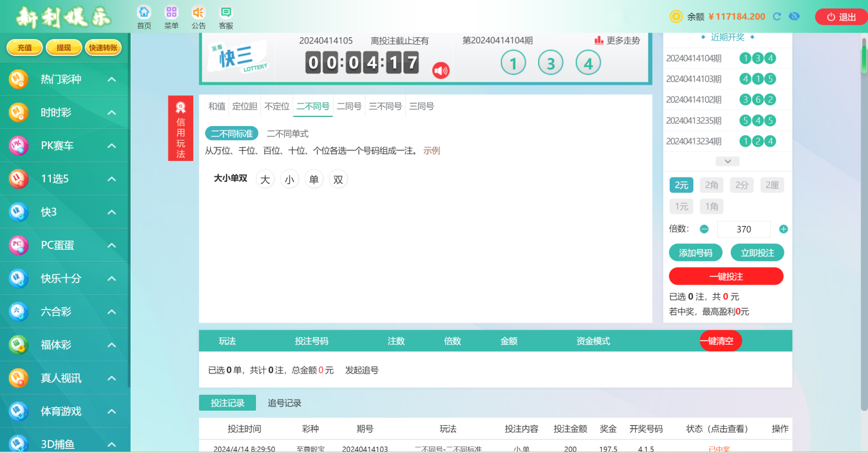
Task: Click the gold coin balance icon
Action: point(676,16)
